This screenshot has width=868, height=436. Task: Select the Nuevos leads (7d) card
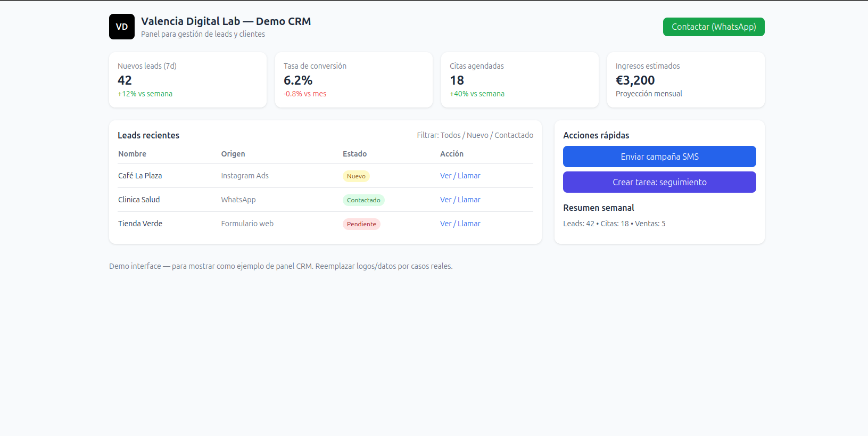pos(187,80)
